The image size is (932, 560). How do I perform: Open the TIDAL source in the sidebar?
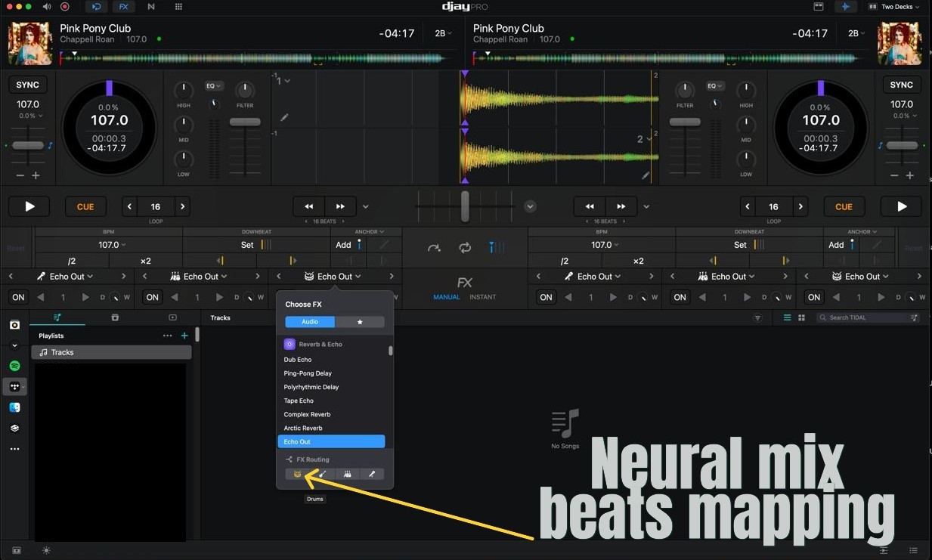14,386
